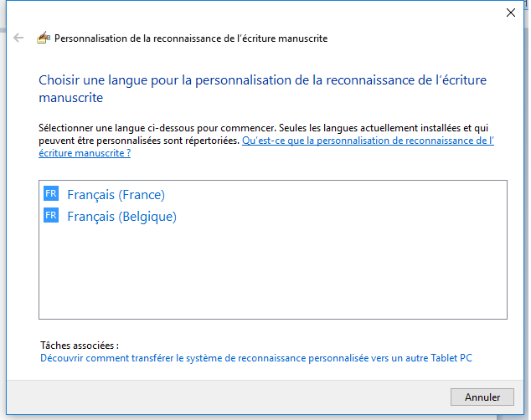Viewport: 531px width, 420px height.
Task: Click the handwriting personalization pen icon
Action: (44, 38)
